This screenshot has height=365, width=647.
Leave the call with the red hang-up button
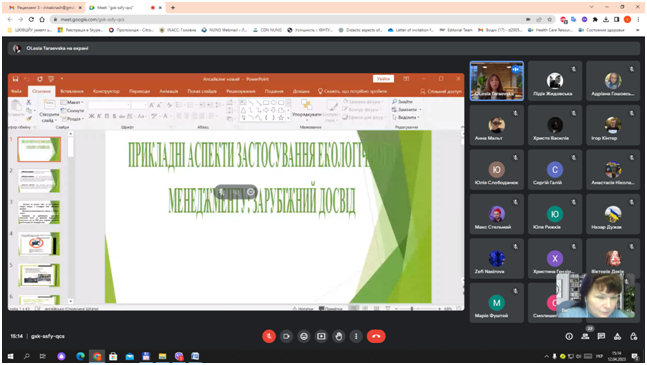pyautogui.click(x=376, y=336)
